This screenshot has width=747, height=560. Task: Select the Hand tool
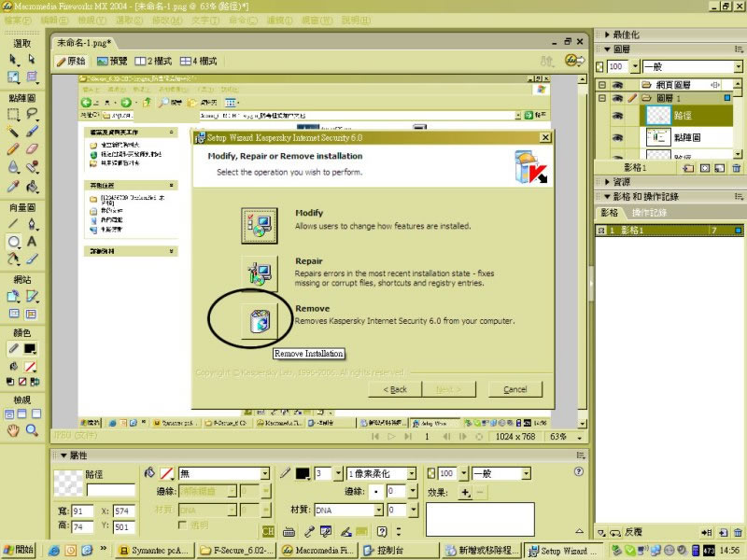(x=13, y=430)
